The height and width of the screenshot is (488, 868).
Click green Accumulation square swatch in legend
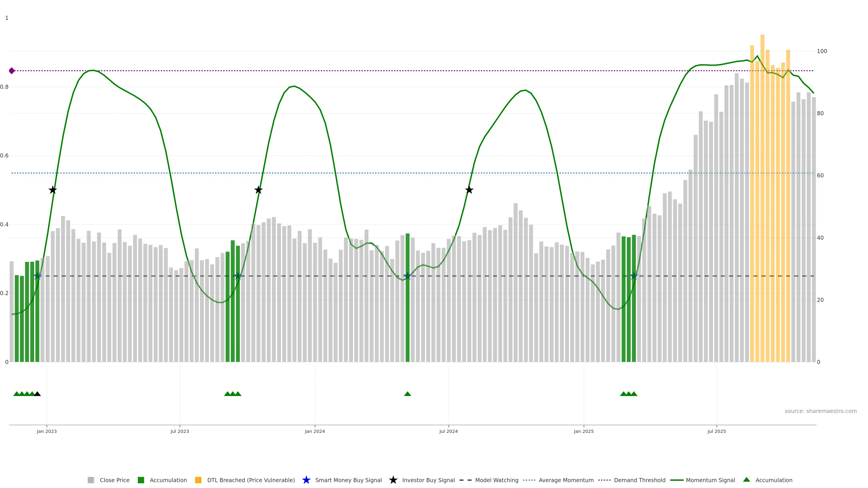coord(141,480)
